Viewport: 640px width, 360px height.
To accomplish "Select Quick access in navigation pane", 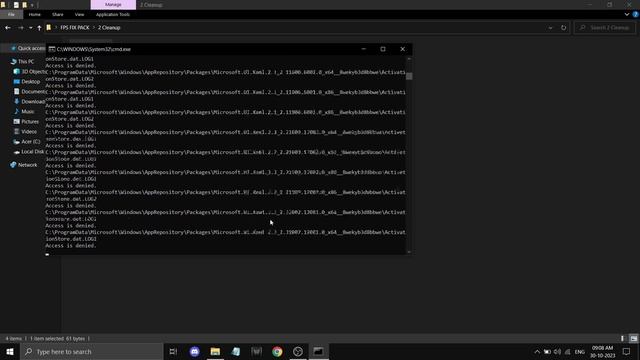I will pos(28,48).
